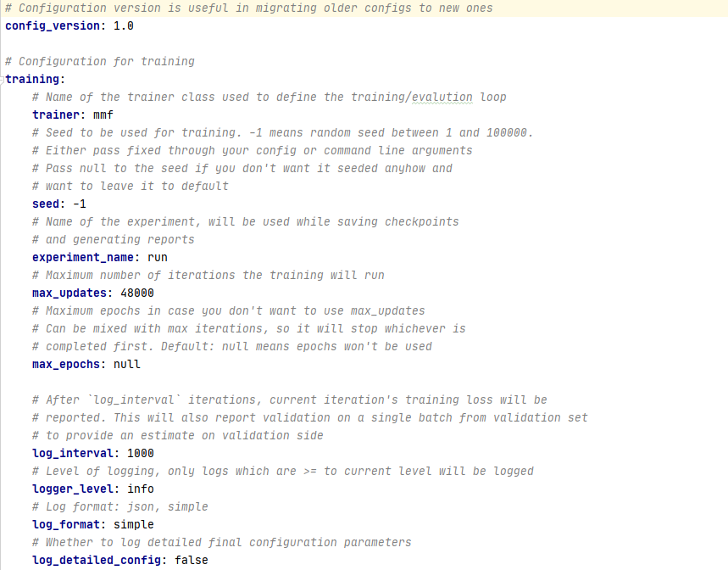Collapse the training block fold marker
The height and width of the screenshot is (570, 728).
tap(2, 80)
